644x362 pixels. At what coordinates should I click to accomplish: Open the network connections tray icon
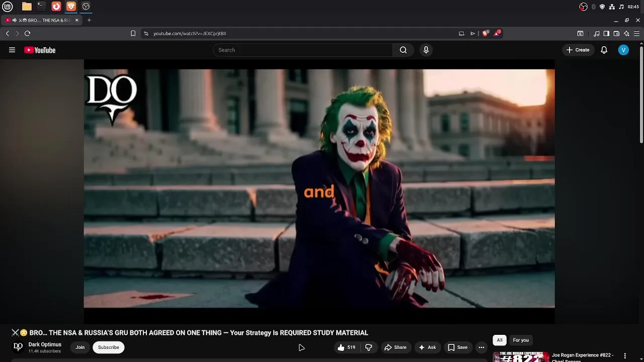(x=612, y=7)
